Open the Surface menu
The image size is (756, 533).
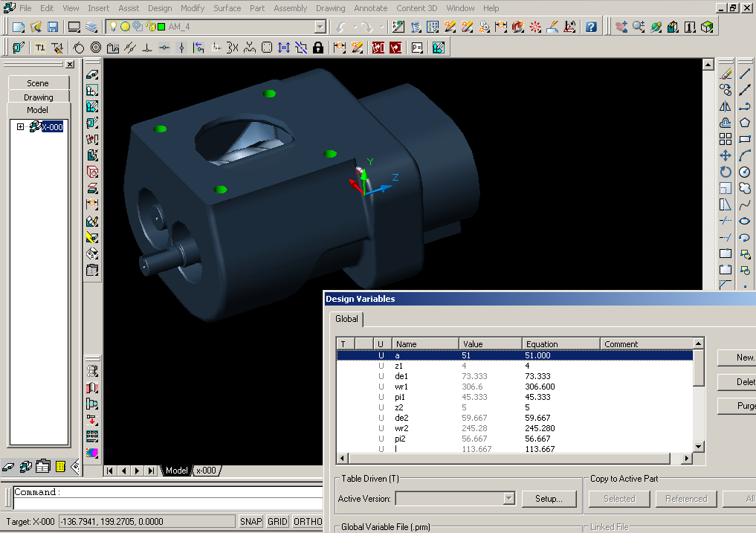click(x=227, y=8)
